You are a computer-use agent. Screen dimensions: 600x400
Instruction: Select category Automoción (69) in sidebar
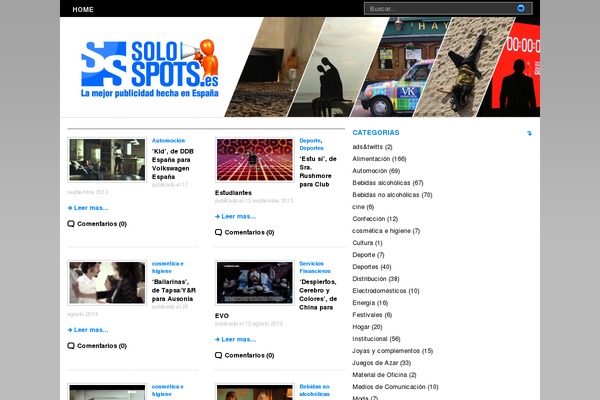pyautogui.click(x=376, y=171)
